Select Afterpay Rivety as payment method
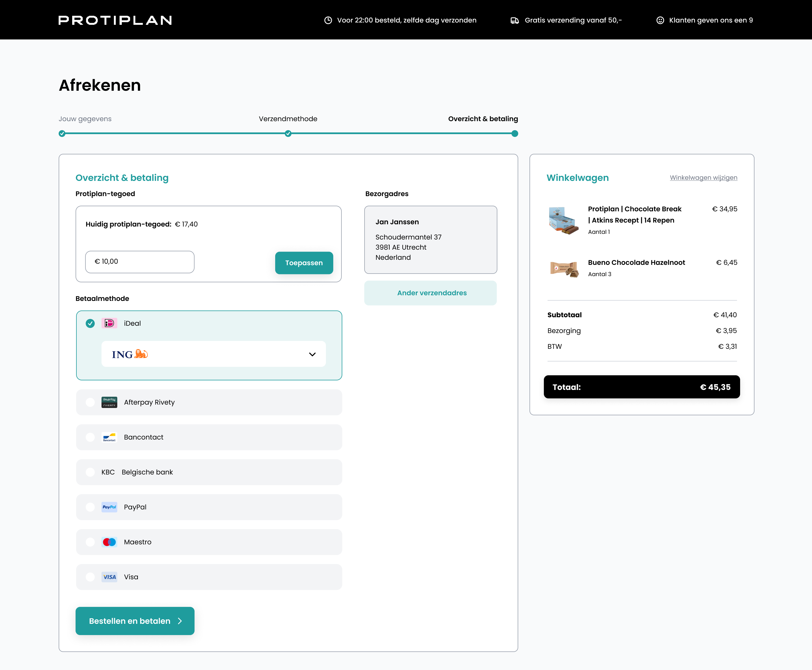The image size is (812, 670). [x=209, y=402]
